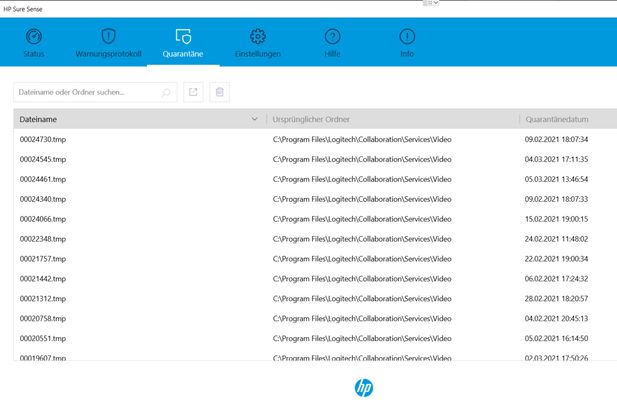Image resolution: width=617 pixels, height=407 pixels.
Task: Select file 00024340.tmp
Action: 43,199
